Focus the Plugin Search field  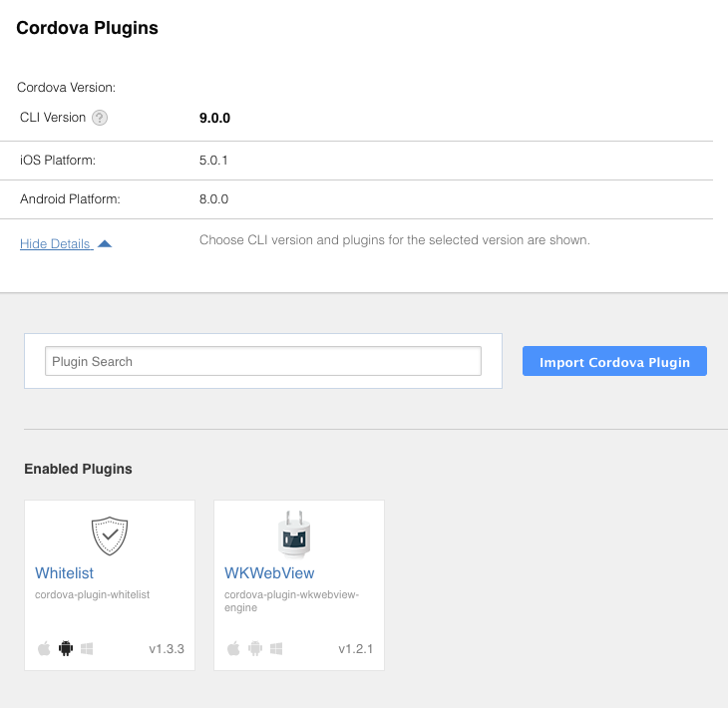pyautogui.click(x=263, y=361)
